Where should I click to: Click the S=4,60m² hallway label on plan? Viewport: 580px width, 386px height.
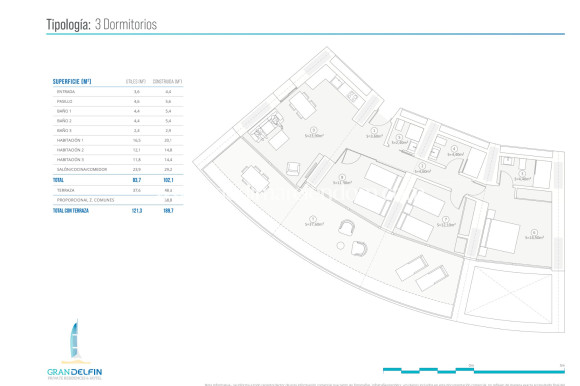422,172
